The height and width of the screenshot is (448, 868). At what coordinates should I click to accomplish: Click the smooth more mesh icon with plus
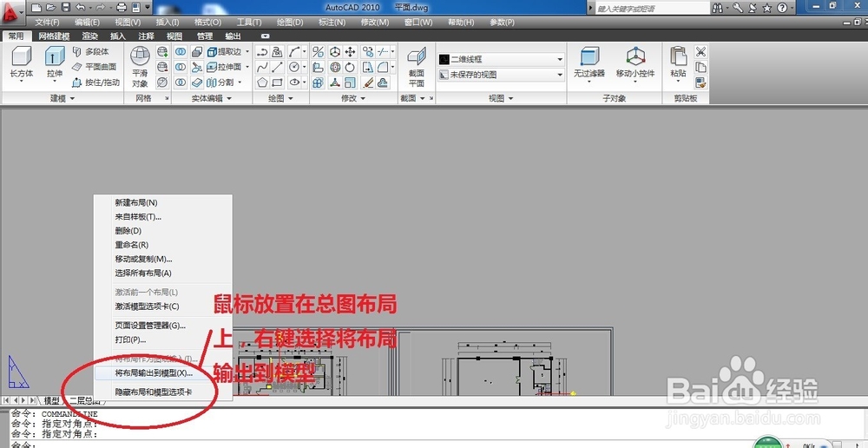tap(162, 51)
